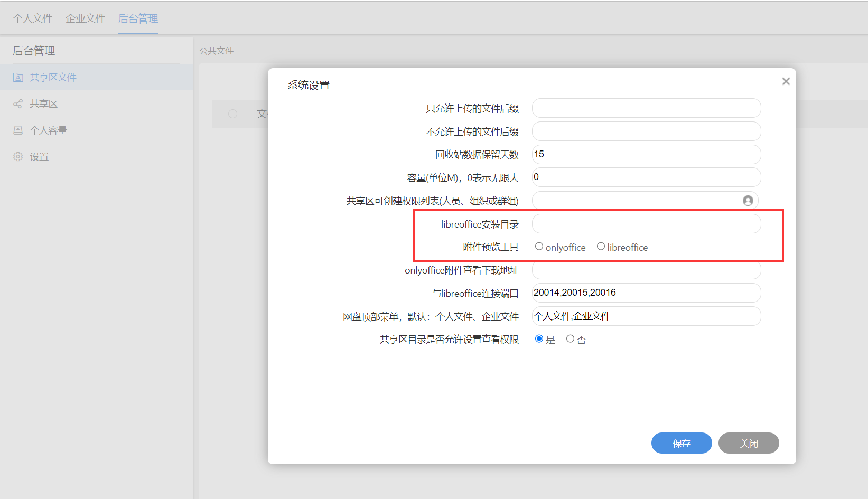Viewport: 868px width, 499px height.
Task: Click the share icon beside 共享区
Action: point(18,104)
